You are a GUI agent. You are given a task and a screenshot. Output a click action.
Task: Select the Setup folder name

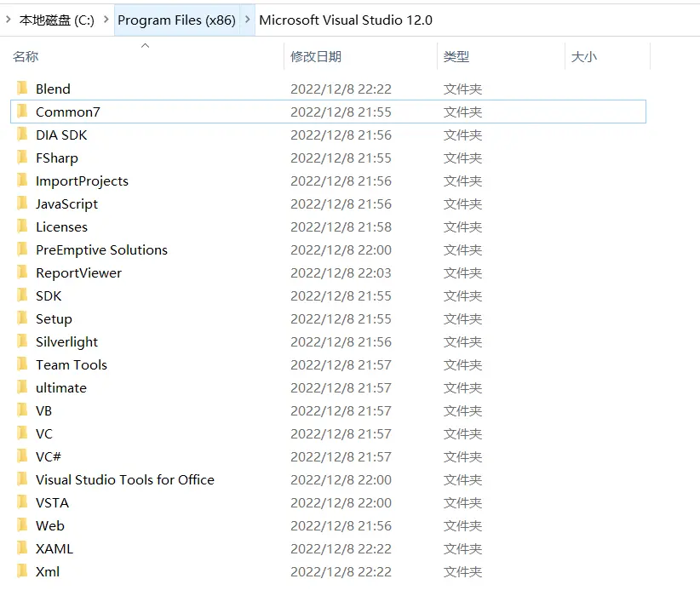click(54, 318)
